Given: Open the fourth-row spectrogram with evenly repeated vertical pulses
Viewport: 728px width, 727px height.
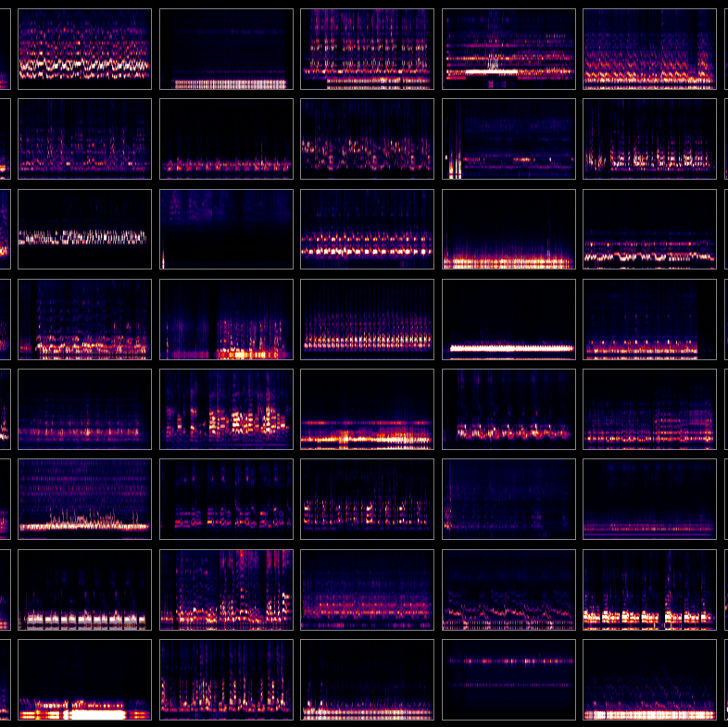Looking at the screenshot, I should (368, 320).
